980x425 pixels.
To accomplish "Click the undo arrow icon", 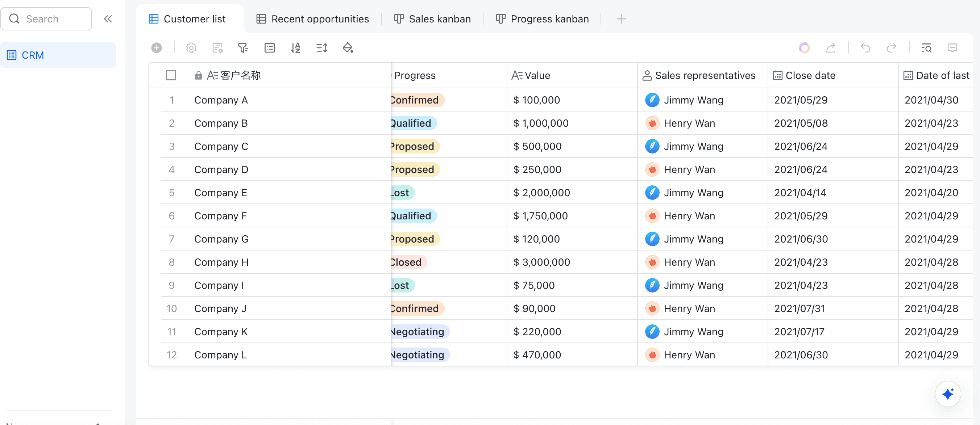I will pos(865,48).
